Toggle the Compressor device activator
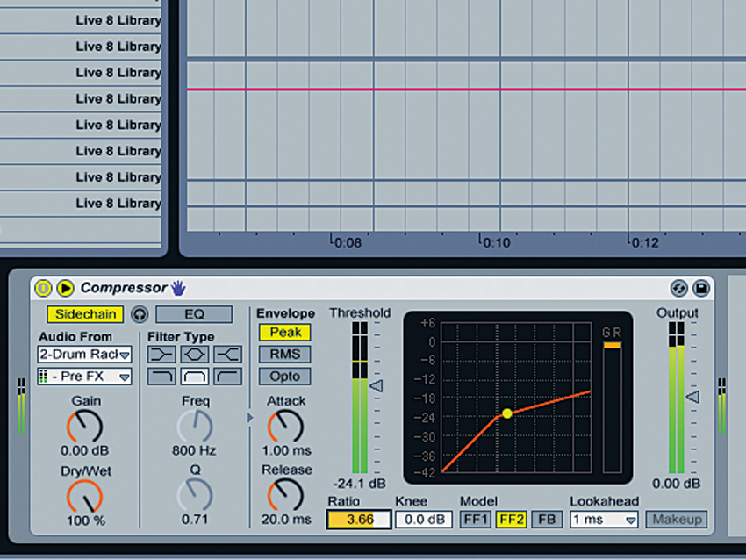This screenshot has height=560, width=746. coord(43,288)
